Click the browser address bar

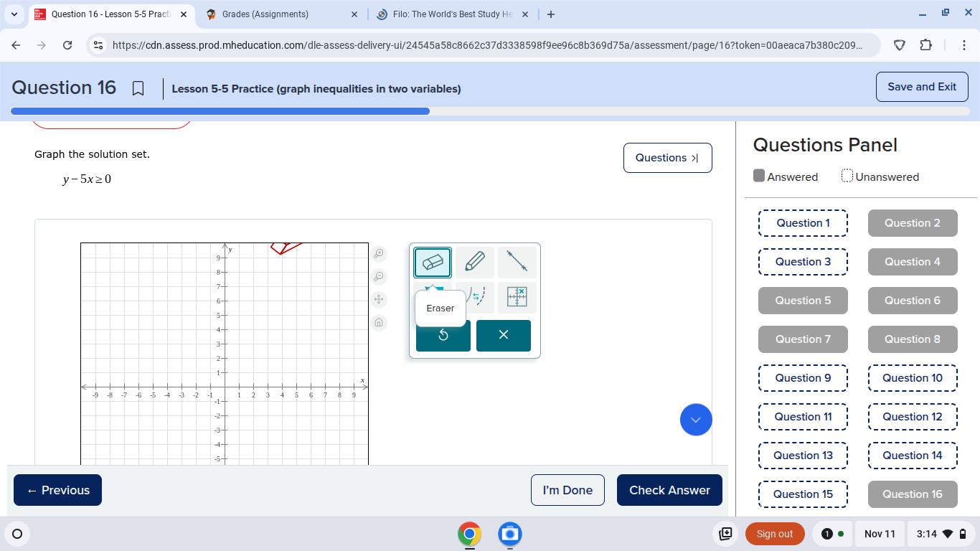430,44
